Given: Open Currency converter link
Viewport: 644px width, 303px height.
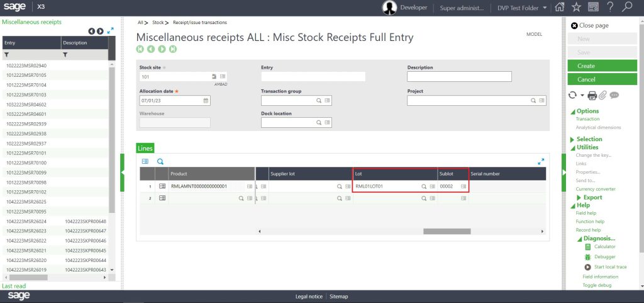Looking at the screenshot, I should (x=596, y=189).
